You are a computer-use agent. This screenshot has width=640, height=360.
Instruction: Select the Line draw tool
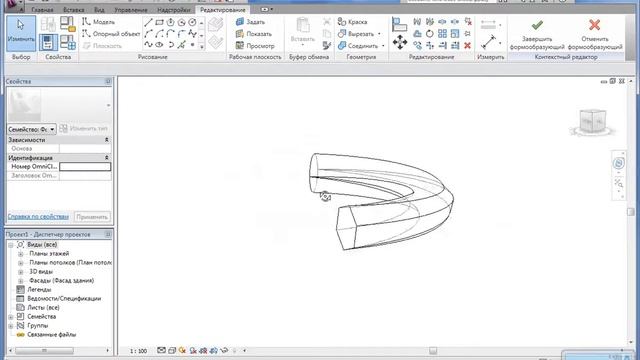point(148,22)
